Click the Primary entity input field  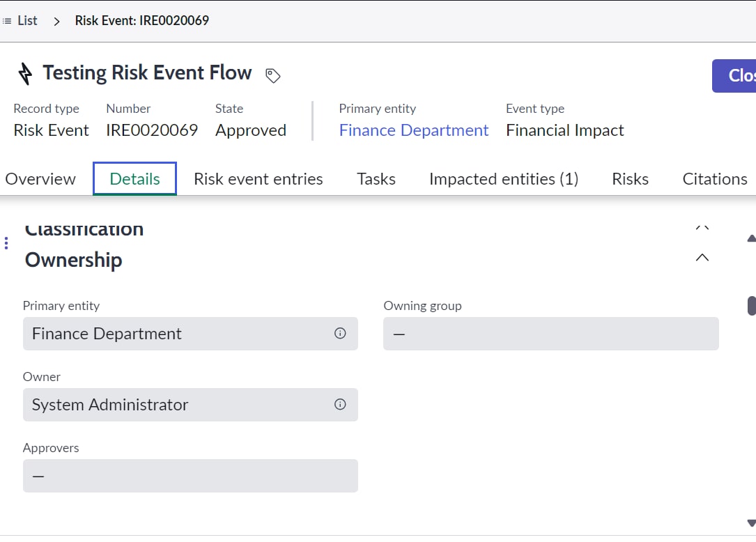[190, 334]
